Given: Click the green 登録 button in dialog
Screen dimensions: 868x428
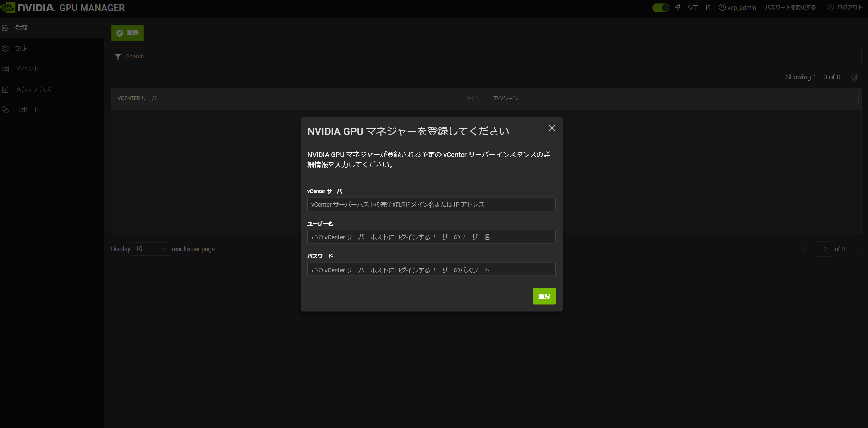Looking at the screenshot, I should (x=544, y=296).
